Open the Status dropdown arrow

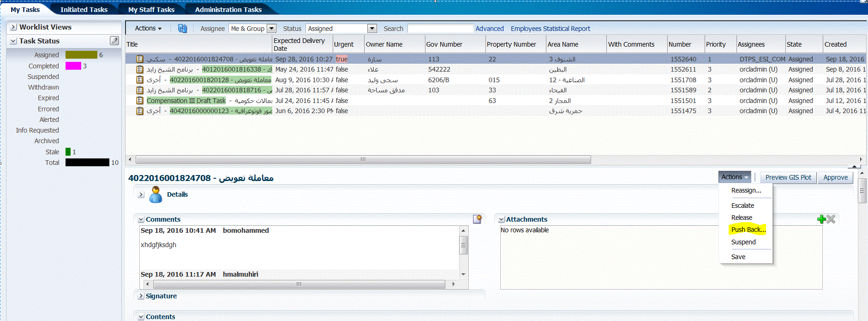tap(372, 29)
